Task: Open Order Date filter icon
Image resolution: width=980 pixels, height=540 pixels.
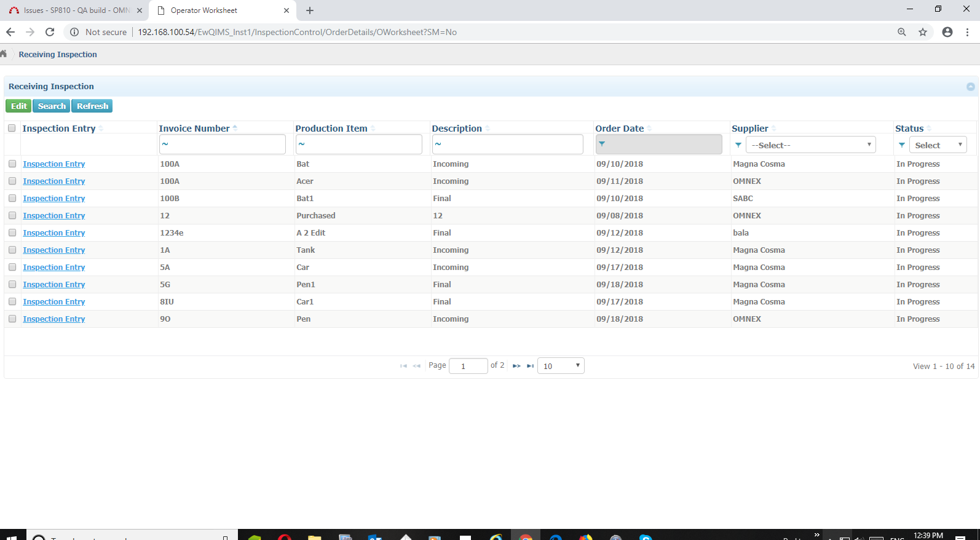Action: 602,144
